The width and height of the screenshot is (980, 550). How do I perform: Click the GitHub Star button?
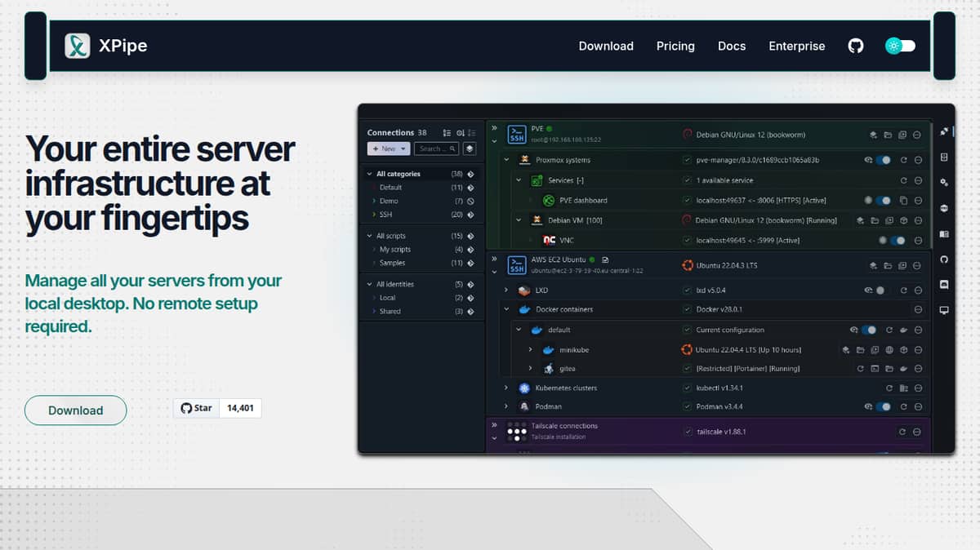pyautogui.click(x=196, y=408)
